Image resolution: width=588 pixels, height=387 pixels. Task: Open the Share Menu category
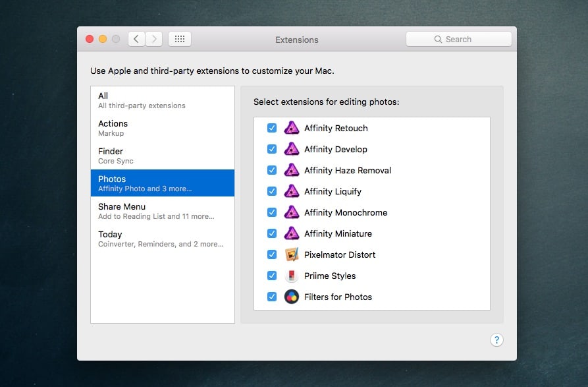(x=163, y=211)
